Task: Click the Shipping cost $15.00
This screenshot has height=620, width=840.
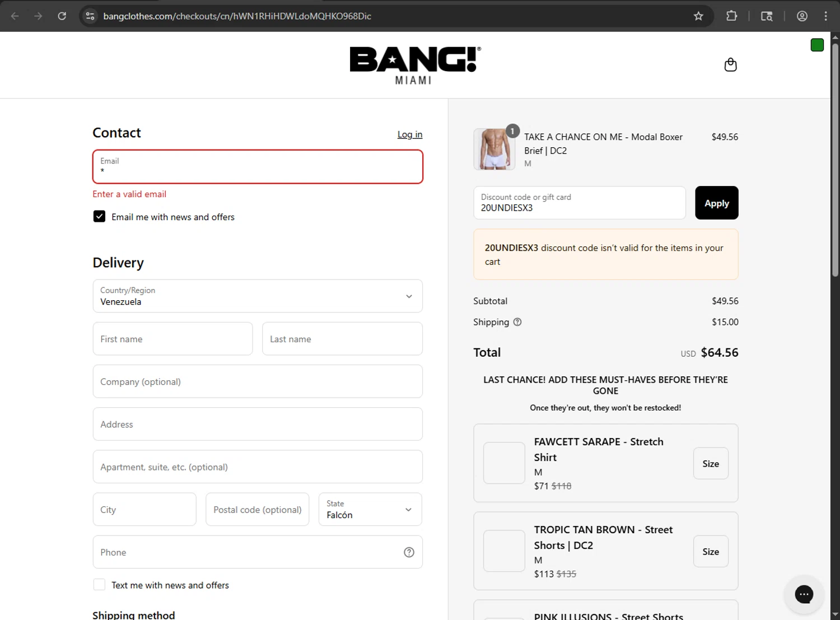Action: [x=725, y=322]
